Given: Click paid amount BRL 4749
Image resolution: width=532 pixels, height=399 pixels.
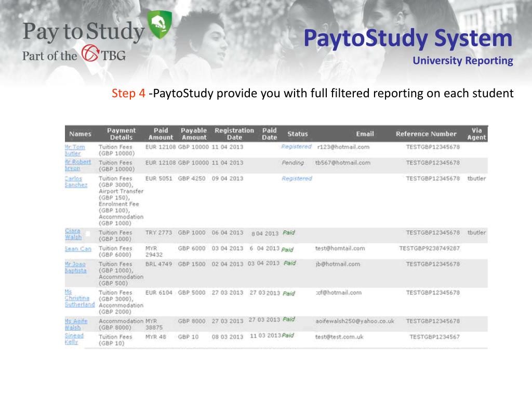Looking at the screenshot, I should 158,264.
